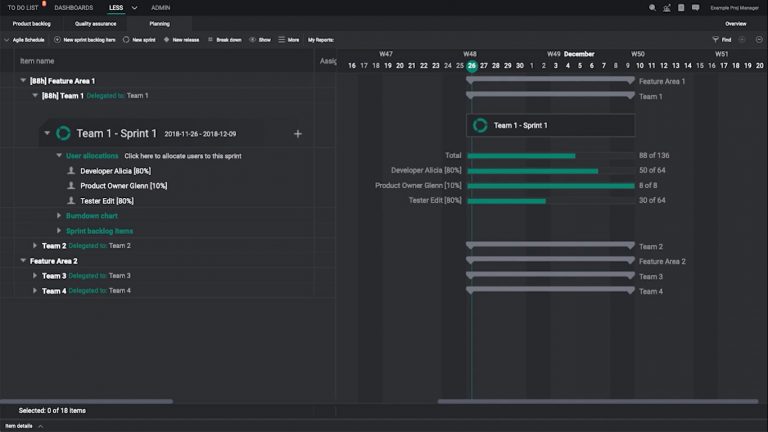Toggle the Show eye option in toolbar
768x432 pixels.
pos(252,40)
